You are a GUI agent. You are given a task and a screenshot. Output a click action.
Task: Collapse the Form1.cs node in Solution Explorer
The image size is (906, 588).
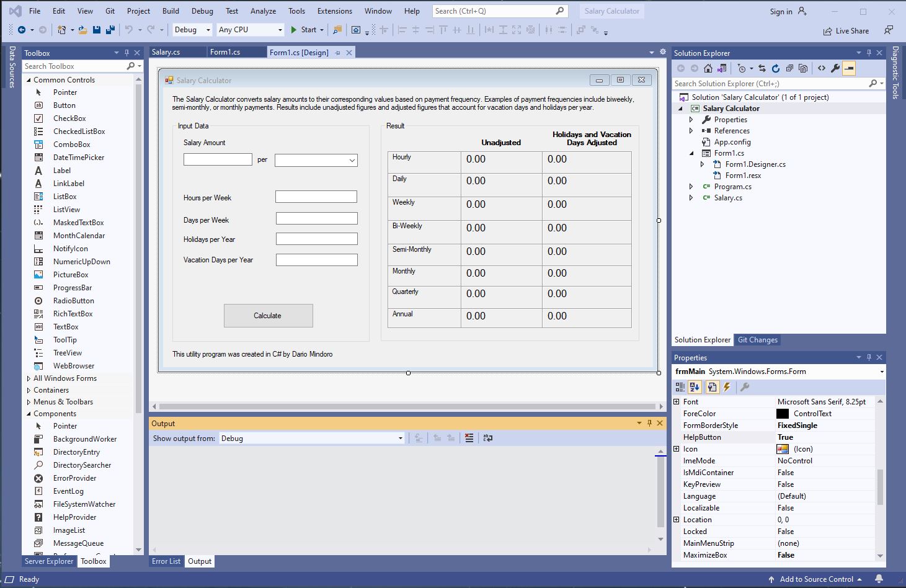pos(691,153)
